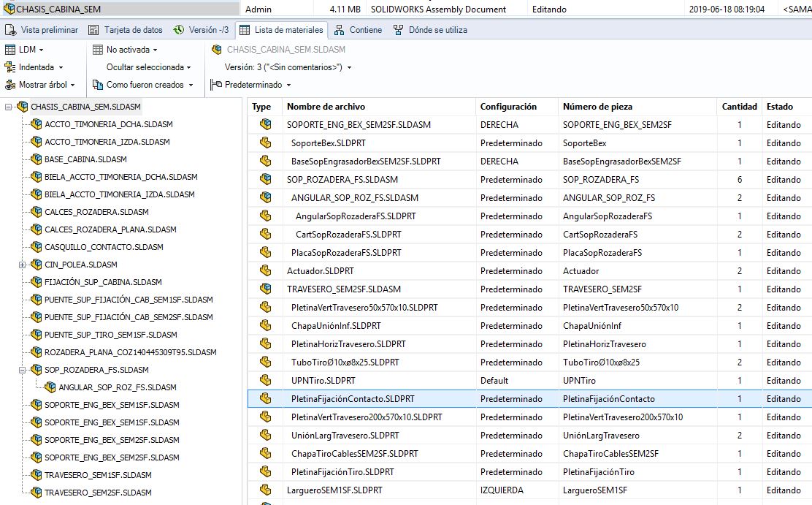
Task: Select the PletinaVertTravesero200x570x10.SLDPRT file name
Action: (367, 417)
